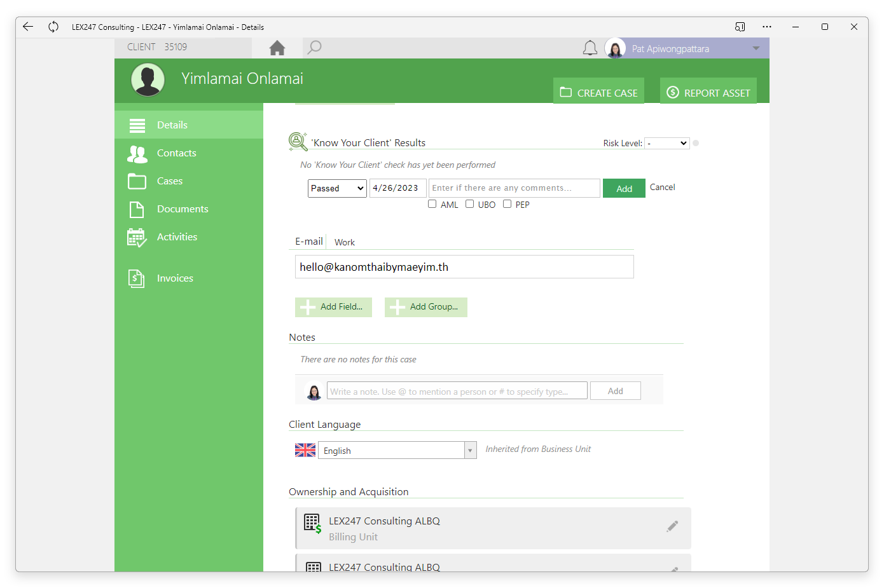Click the CLIENT 35109 label

point(157,47)
